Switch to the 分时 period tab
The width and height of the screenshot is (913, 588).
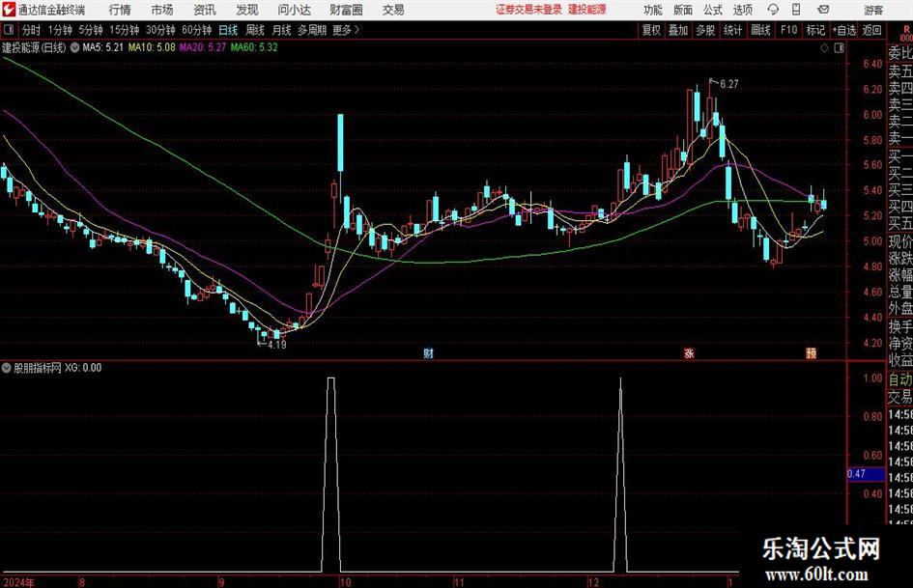pos(32,30)
